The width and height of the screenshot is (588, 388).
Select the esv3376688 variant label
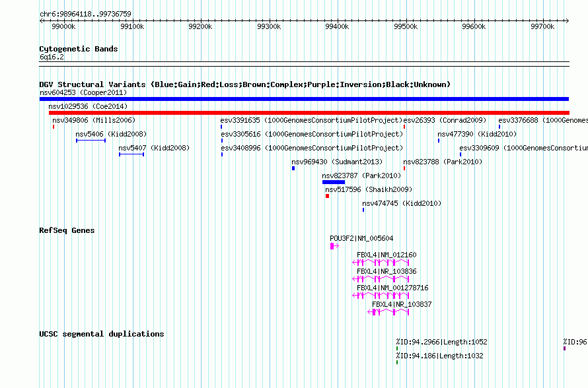[x=543, y=120]
